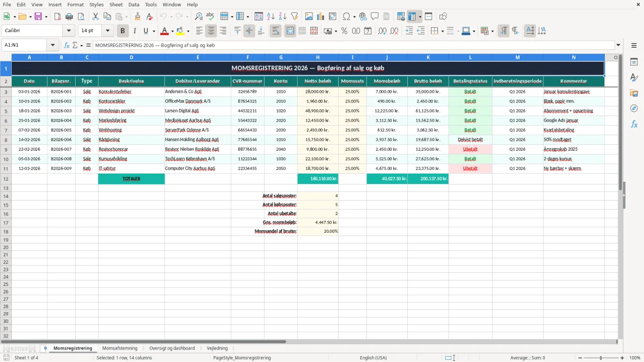The height and width of the screenshot is (362, 644).
Task: Click the AutoFilter funnel icon
Action: point(295,17)
